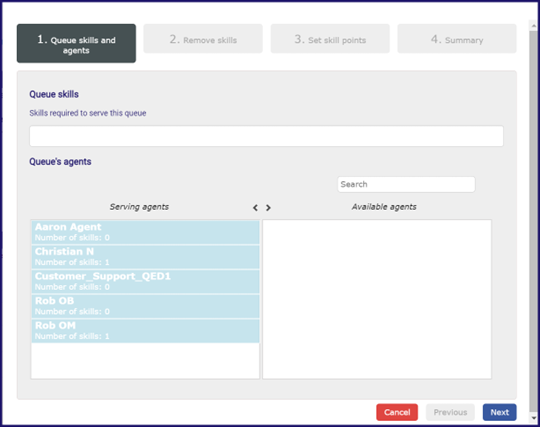This screenshot has height=427, width=540.
Task: Click the scrollbar down arrow
Action: pos(534,418)
